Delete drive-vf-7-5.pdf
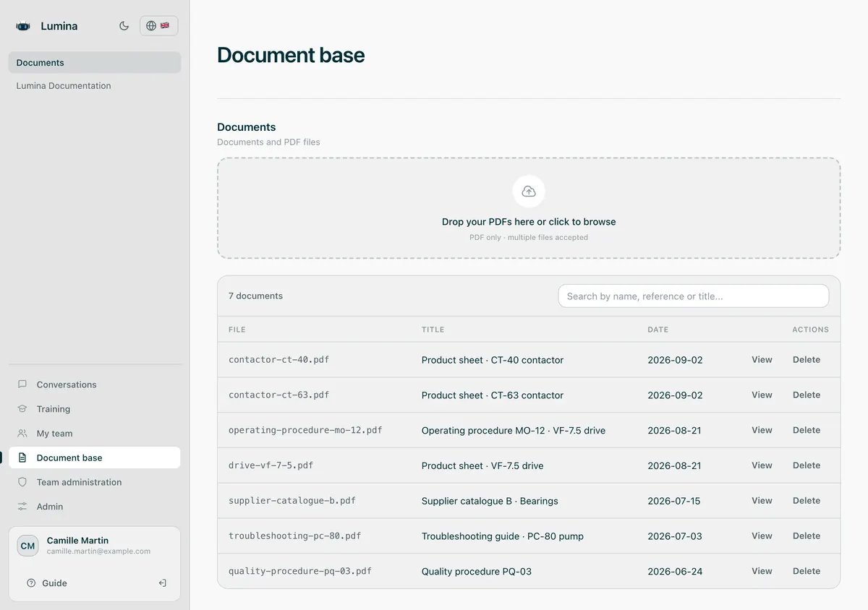Image resolution: width=868 pixels, height=610 pixels. pyautogui.click(x=807, y=465)
